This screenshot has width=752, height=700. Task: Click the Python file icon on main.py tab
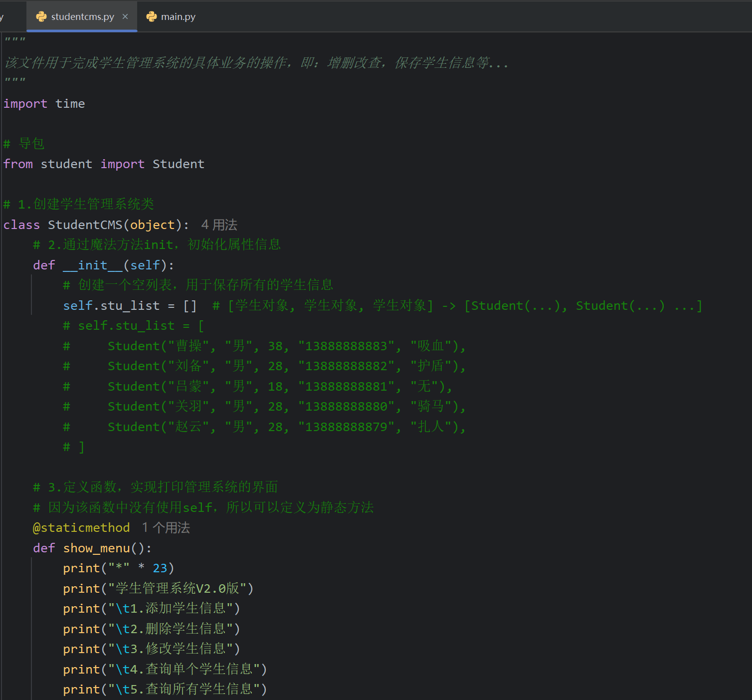(152, 16)
